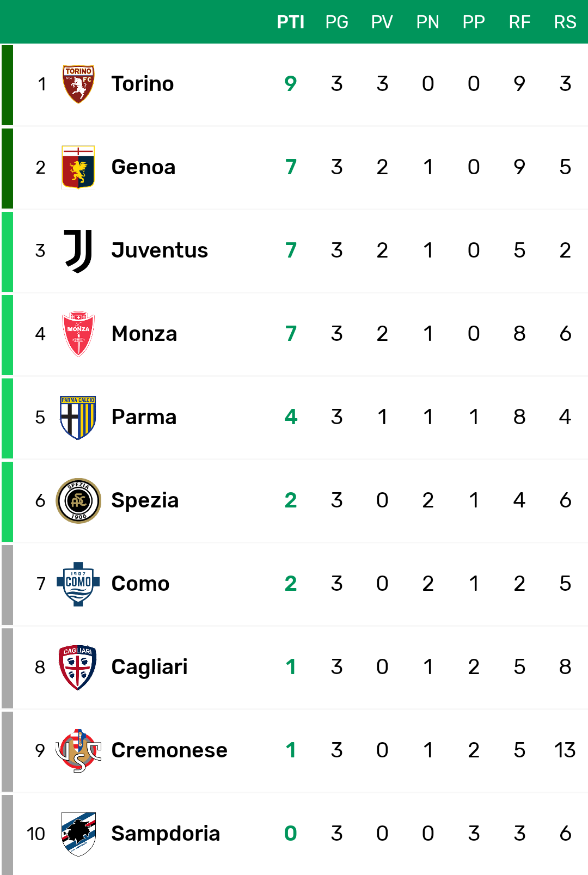
Task: Click Parma's points value 4
Action: tap(291, 417)
